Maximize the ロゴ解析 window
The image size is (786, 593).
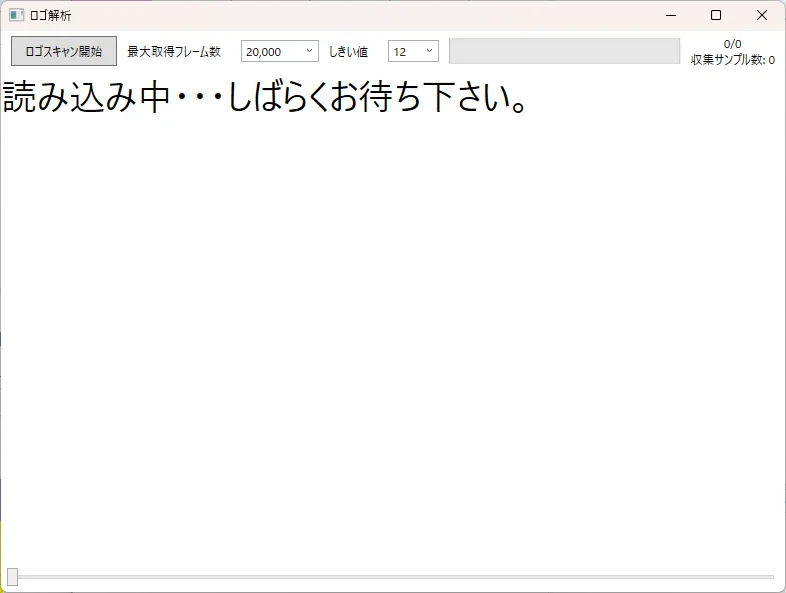click(716, 15)
